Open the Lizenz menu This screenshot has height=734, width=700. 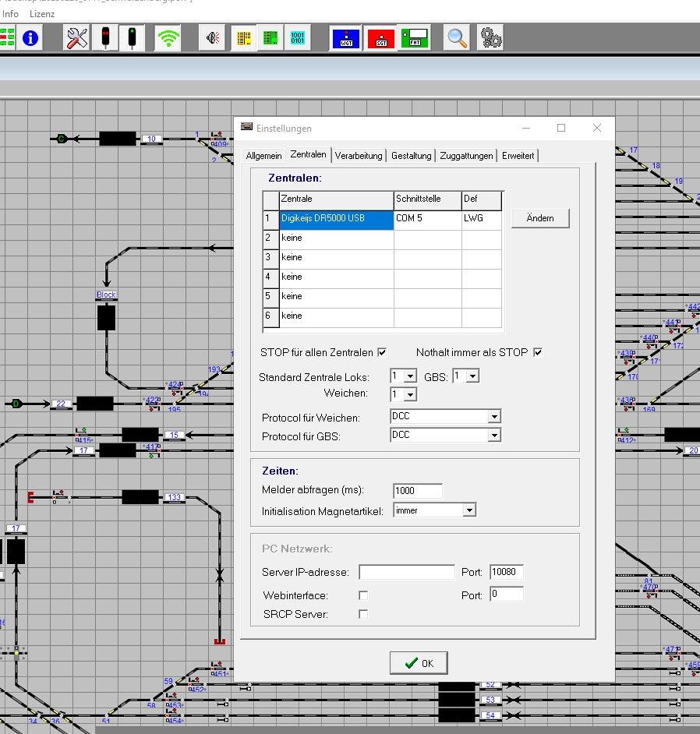pos(42,14)
